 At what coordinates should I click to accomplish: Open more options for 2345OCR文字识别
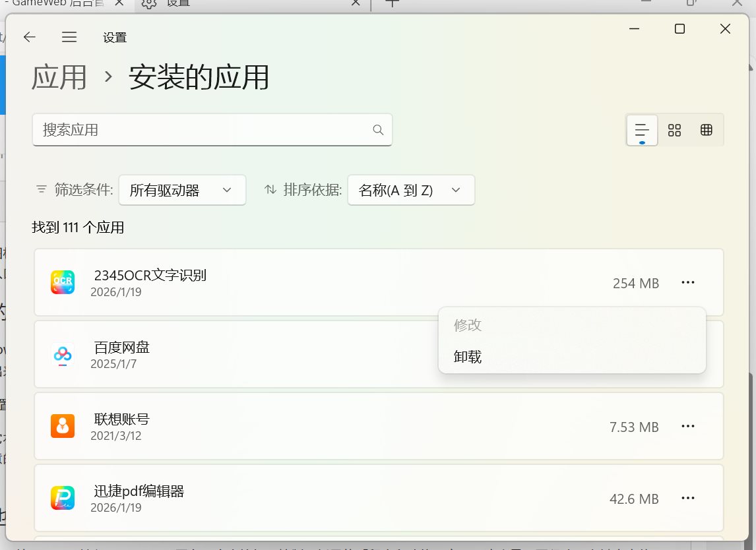coord(688,282)
